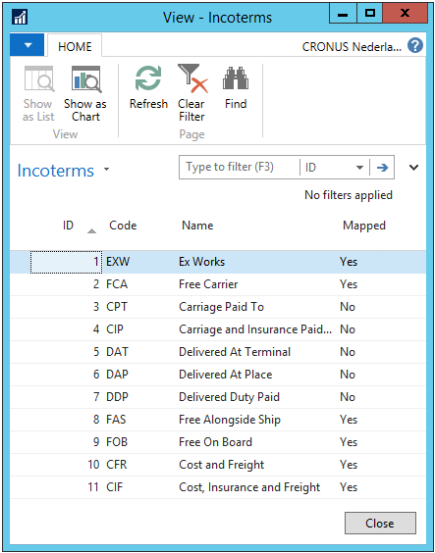Click the Close button
Screen dimensions: 435x553
[x=380, y=523]
